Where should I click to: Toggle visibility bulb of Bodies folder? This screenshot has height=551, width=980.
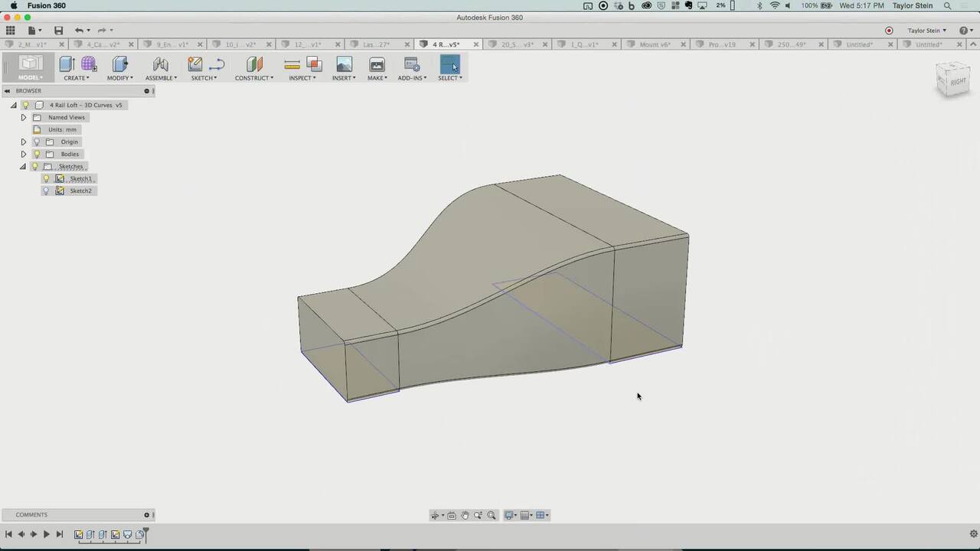click(36, 154)
